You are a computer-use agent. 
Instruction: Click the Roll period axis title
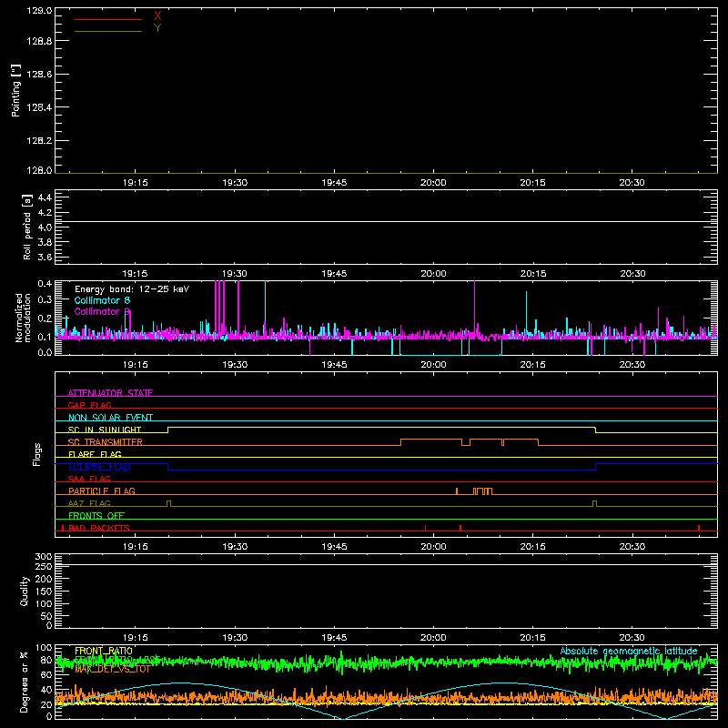coord(26,227)
